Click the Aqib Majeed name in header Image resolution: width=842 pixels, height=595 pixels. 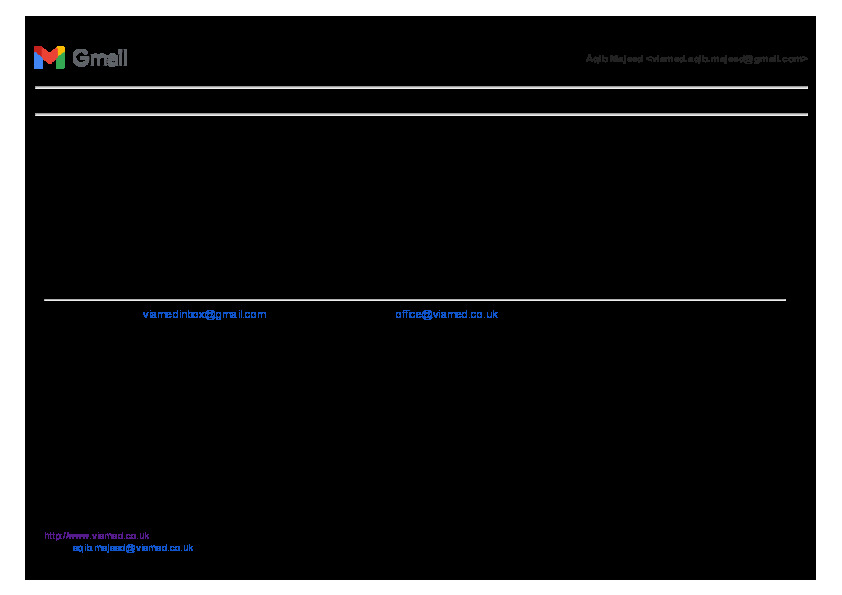tap(614, 59)
